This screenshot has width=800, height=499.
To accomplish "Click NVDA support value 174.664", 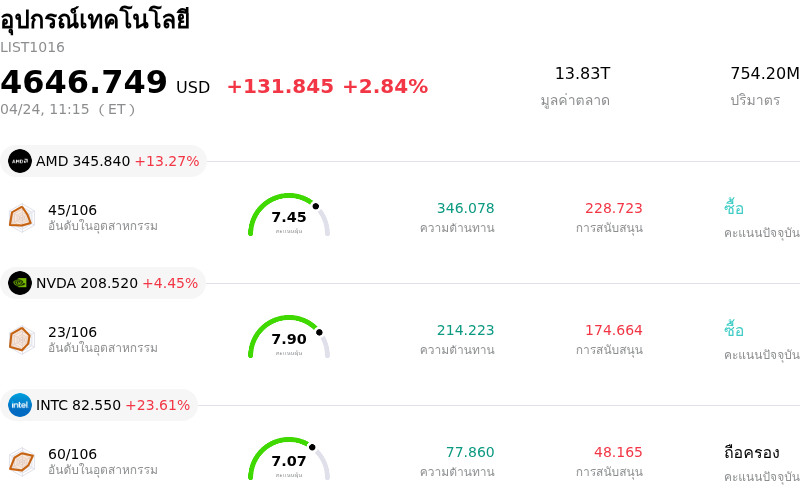I will 613,330.
